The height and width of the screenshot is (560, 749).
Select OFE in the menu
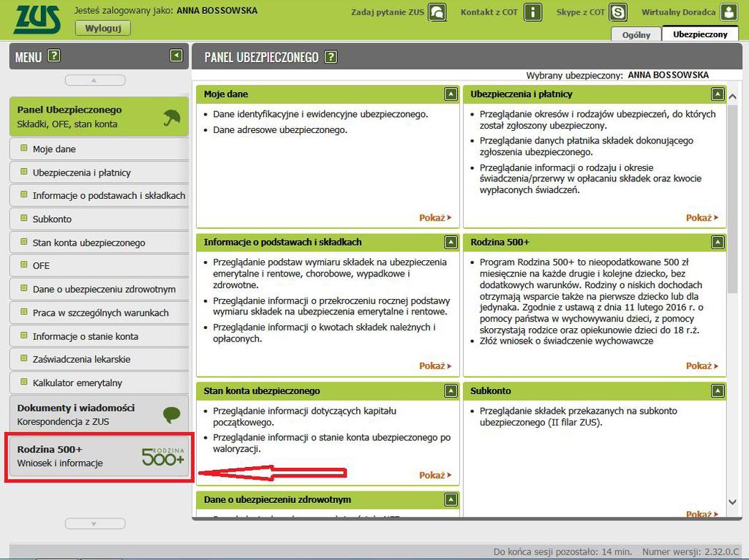tap(99, 265)
